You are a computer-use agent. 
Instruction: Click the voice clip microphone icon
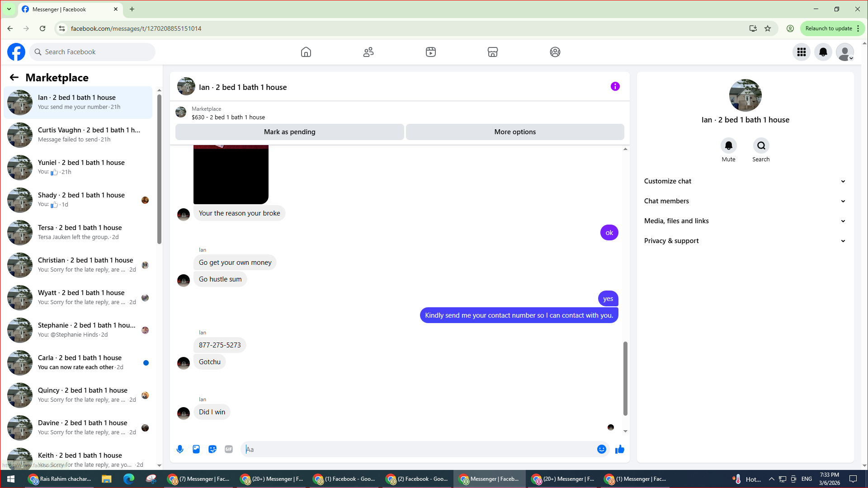tap(180, 449)
